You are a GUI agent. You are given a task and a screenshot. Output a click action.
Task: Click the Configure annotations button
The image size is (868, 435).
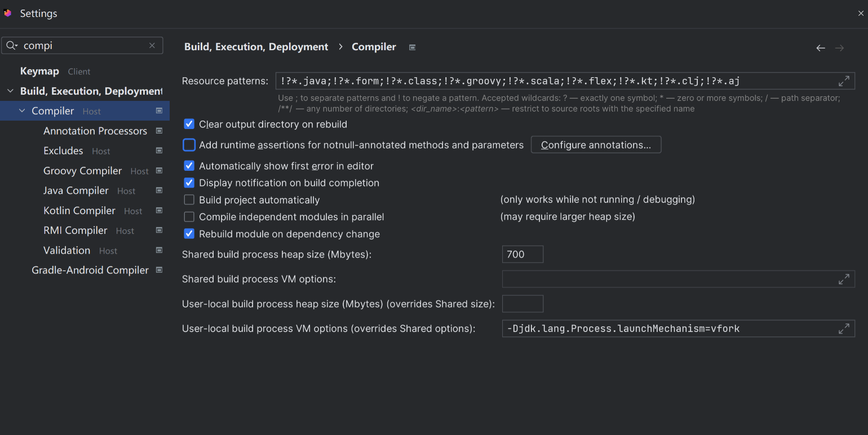(596, 145)
